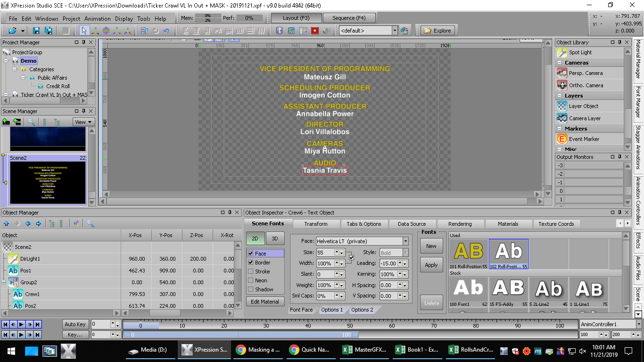
Task: Click the Auto Key button
Action: click(x=75, y=324)
